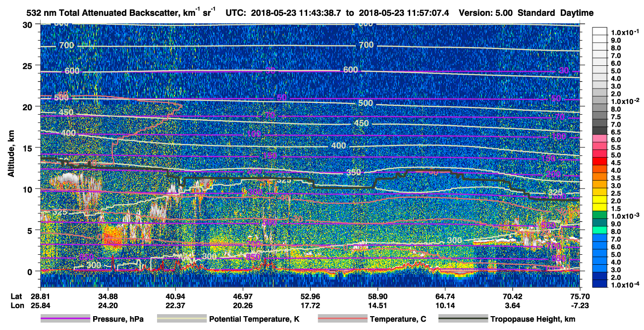Click the 'Altitude, km' axis label
644x330 pixels.
pyautogui.click(x=11, y=155)
